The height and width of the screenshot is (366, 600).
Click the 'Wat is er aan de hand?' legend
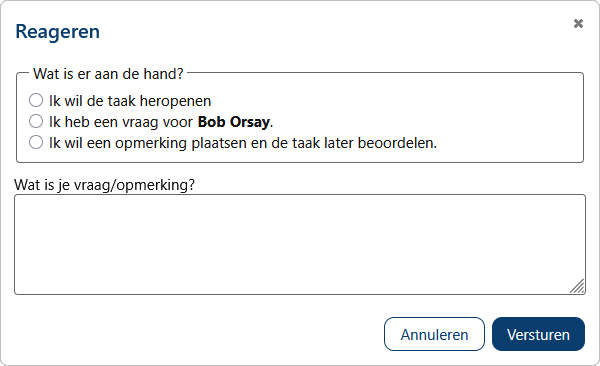pyautogui.click(x=108, y=74)
